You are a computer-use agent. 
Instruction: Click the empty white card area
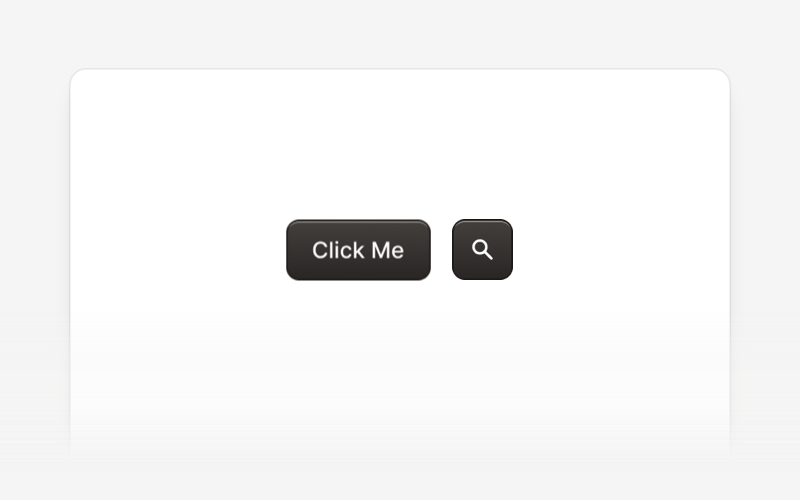pos(400,143)
